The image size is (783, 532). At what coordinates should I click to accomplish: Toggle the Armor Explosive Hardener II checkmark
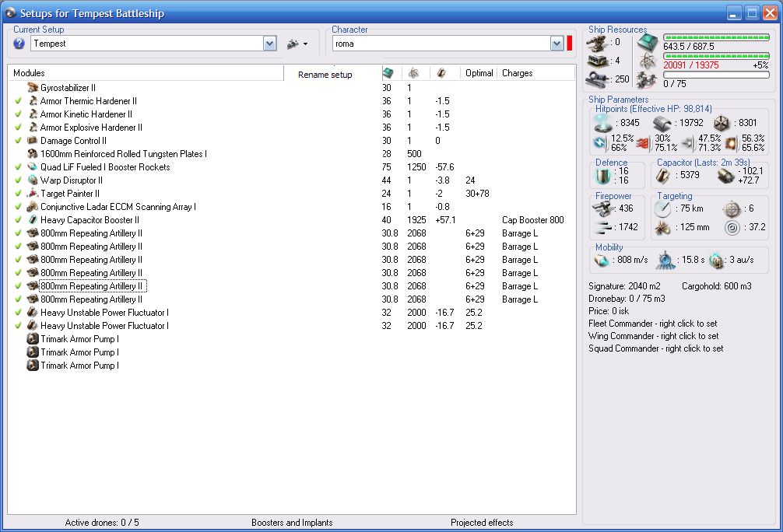coord(19,128)
